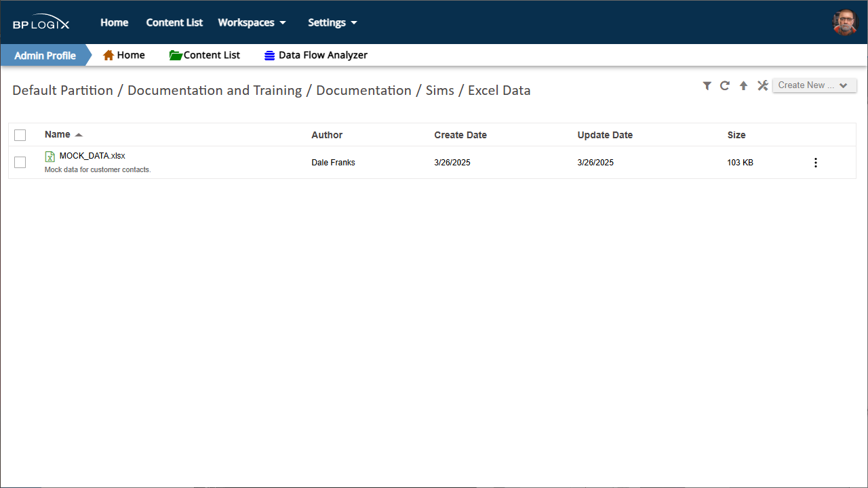Sort by the Update Date column header
This screenshot has height=488, width=868.
(605, 135)
